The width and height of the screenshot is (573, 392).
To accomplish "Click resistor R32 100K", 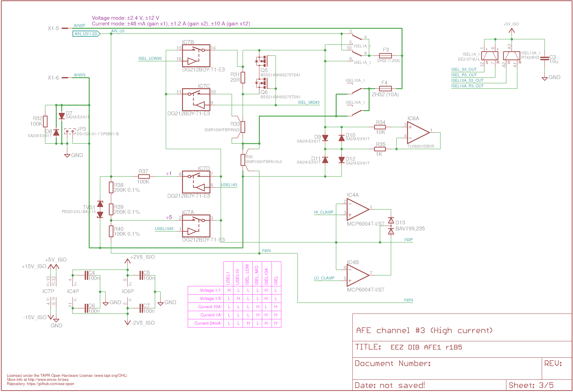I will (x=45, y=121).
